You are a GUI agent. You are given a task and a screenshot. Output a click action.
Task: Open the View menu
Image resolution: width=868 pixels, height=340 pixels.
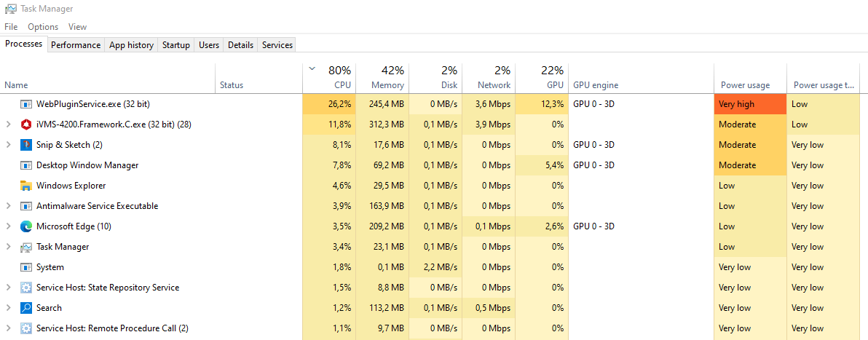77,27
